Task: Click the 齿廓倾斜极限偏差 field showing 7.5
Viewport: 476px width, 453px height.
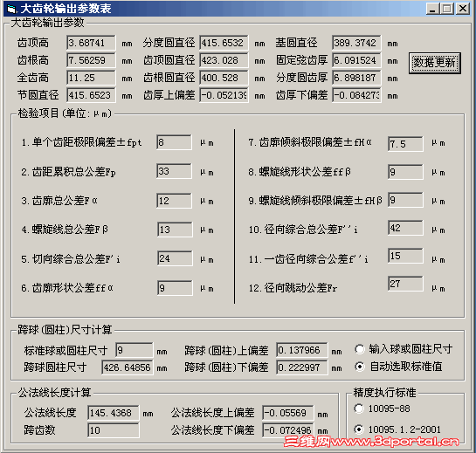Action: (405, 144)
